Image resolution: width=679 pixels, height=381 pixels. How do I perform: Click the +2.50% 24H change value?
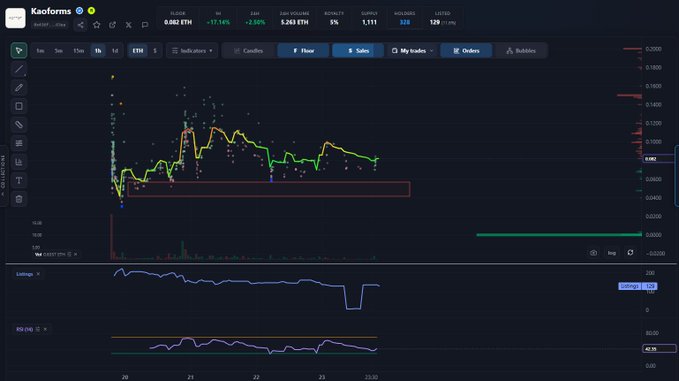[x=255, y=22]
